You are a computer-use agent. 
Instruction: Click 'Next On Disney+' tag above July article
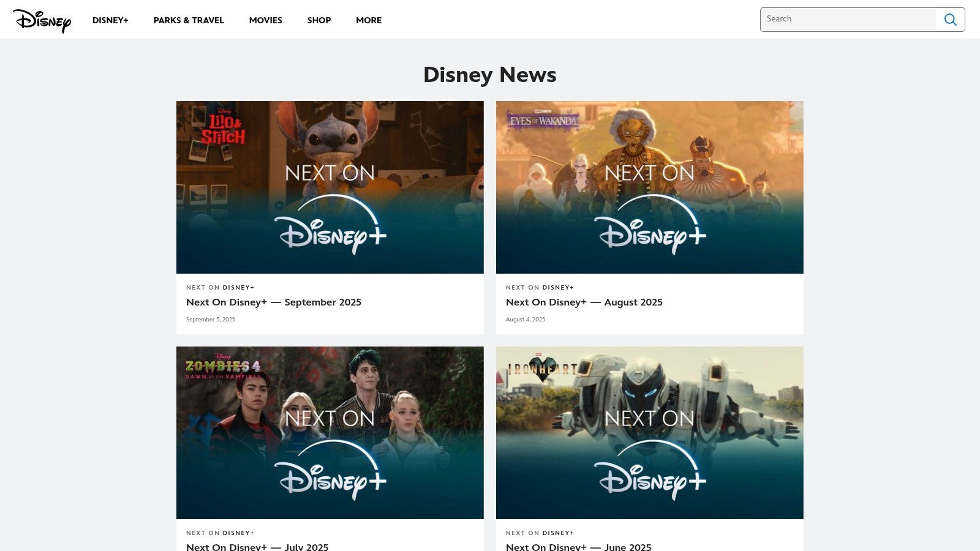point(220,533)
